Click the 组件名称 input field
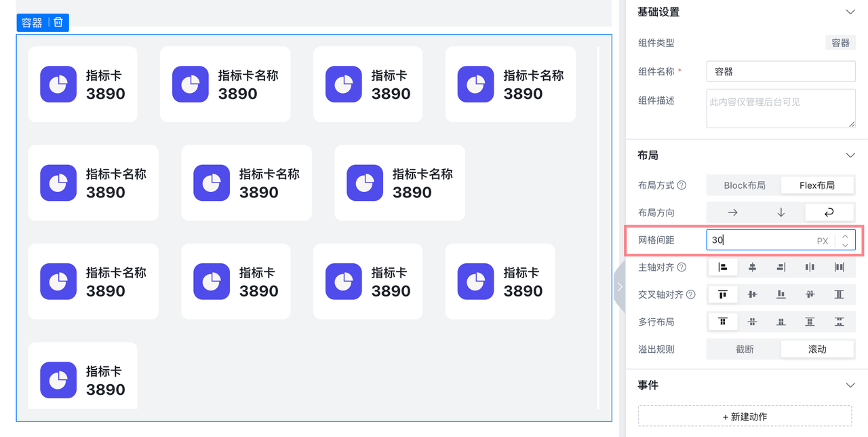Viewport: 868px width, 437px height. pos(781,71)
